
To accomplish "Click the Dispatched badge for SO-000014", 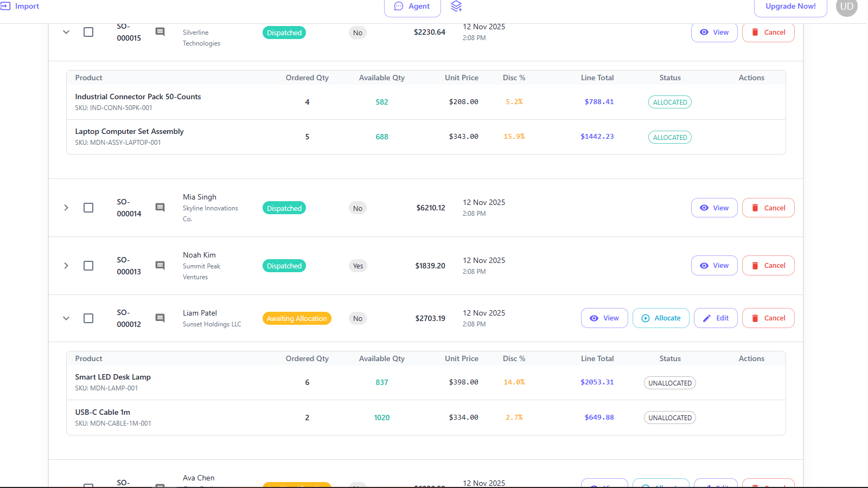I will pos(284,208).
